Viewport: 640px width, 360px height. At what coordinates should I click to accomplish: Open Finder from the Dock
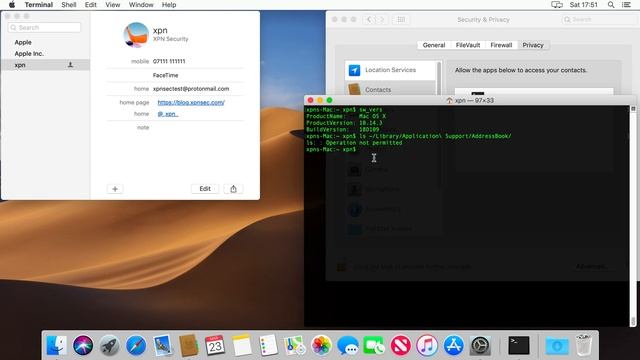coord(56,346)
